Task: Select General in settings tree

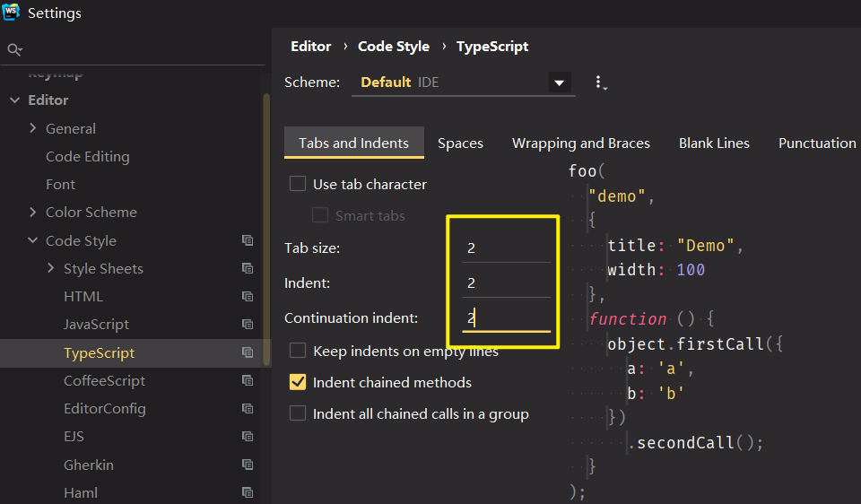Action: (x=70, y=128)
